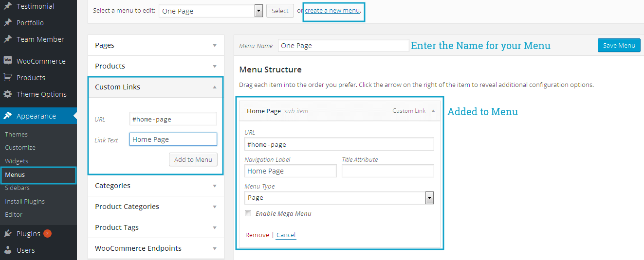Click the create a new menu link
Screen dimensions: 644x260
click(x=332, y=10)
